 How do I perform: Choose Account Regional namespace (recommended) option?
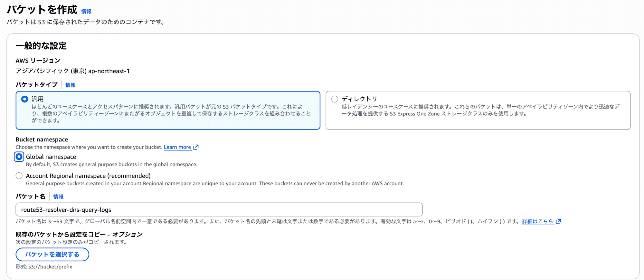pyautogui.click(x=19, y=176)
